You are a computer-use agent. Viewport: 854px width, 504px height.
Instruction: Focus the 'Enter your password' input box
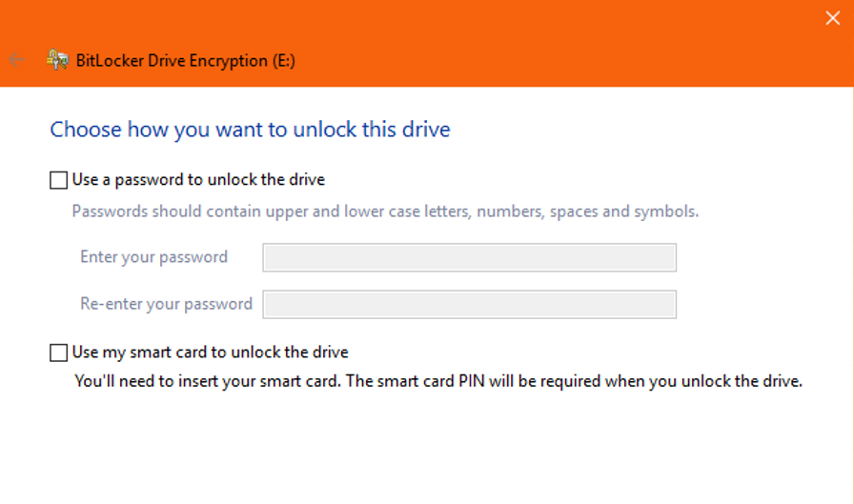tap(470, 257)
